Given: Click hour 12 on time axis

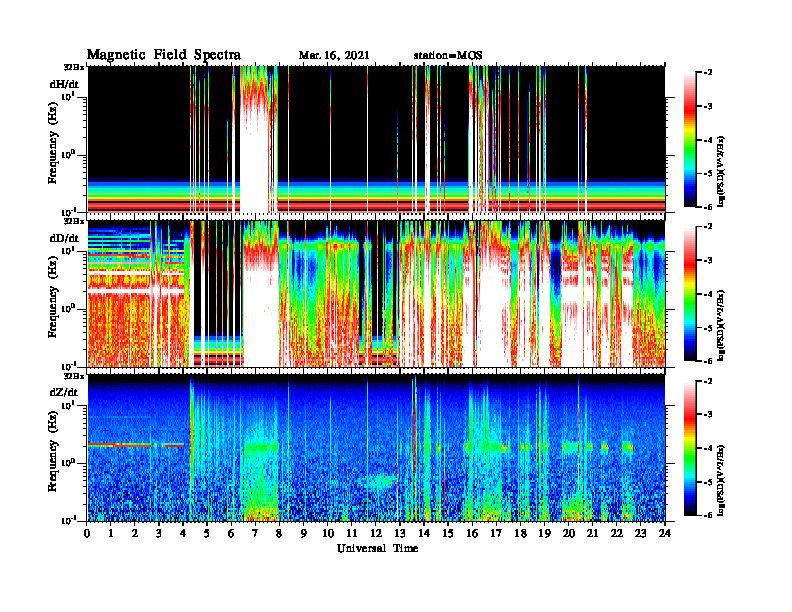Looking at the screenshot, I should click(376, 533).
